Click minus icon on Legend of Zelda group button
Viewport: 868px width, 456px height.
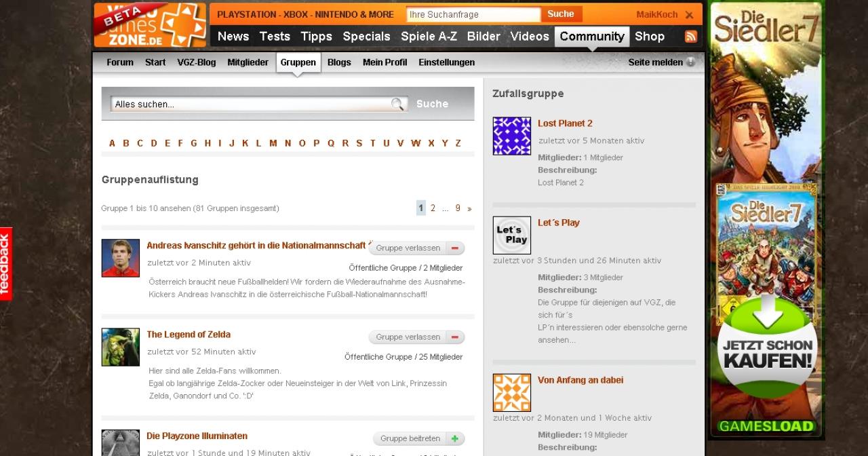(x=455, y=337)
